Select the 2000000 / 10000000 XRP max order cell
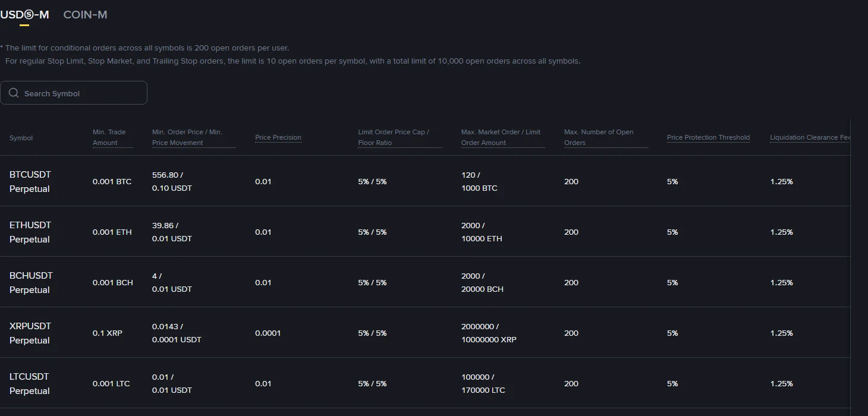This screenshot has width=868, height=416. 489,333
